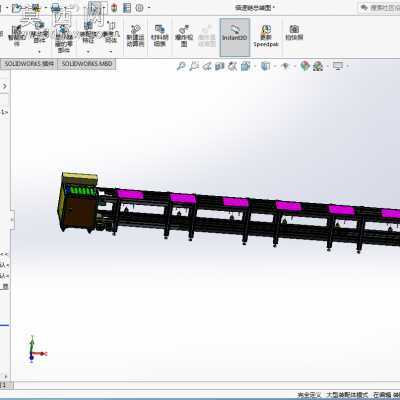400x400 pixels.
Task: Click the Rebuild traffic-light icon
Action: [x=114, y=8]
